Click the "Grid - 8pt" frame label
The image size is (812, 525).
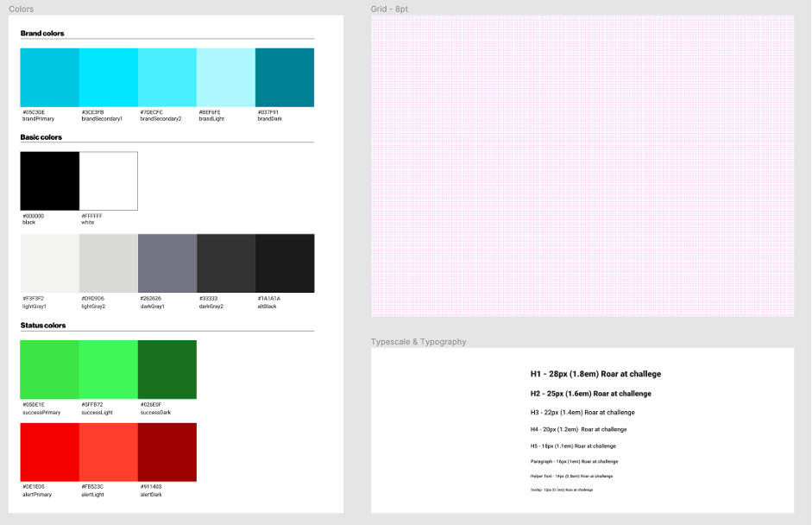(389, 9)
